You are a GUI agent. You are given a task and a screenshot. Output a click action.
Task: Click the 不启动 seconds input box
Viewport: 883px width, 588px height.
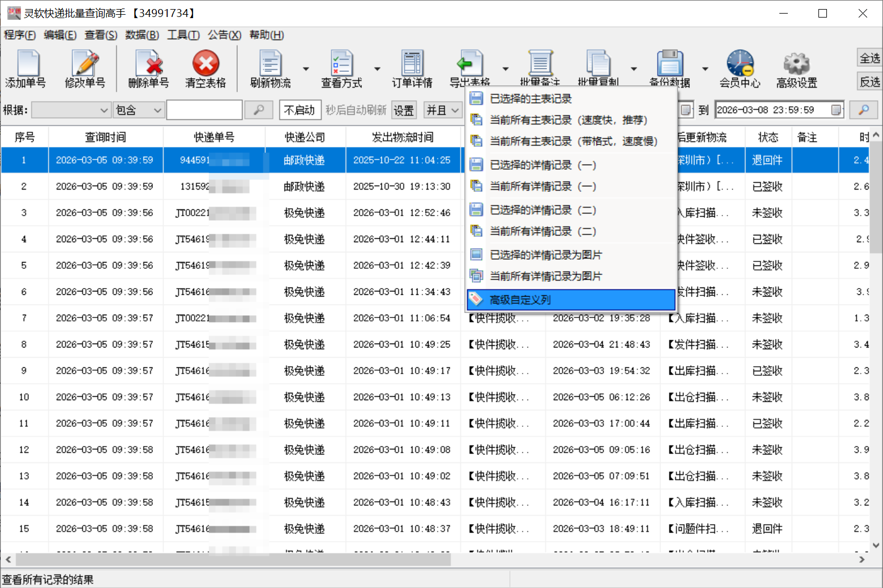[300, 110]
